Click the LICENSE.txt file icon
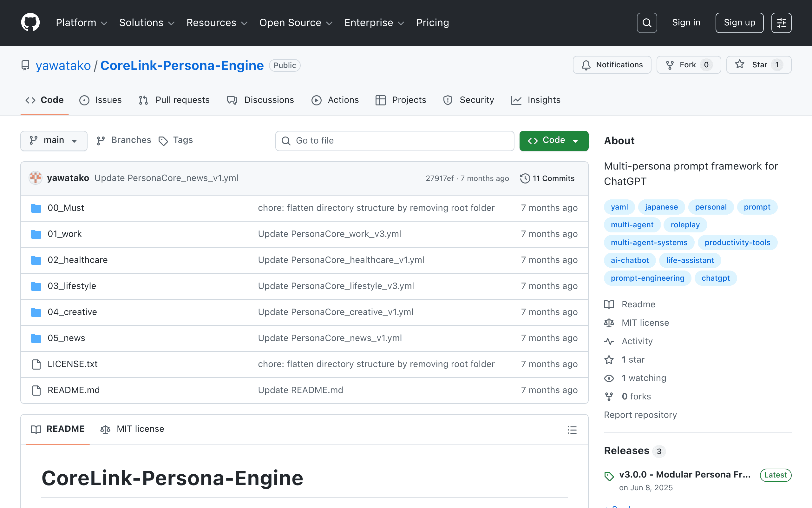Viewport: 812px width, 508px height. pyautogui.click(x=36, y=364)
